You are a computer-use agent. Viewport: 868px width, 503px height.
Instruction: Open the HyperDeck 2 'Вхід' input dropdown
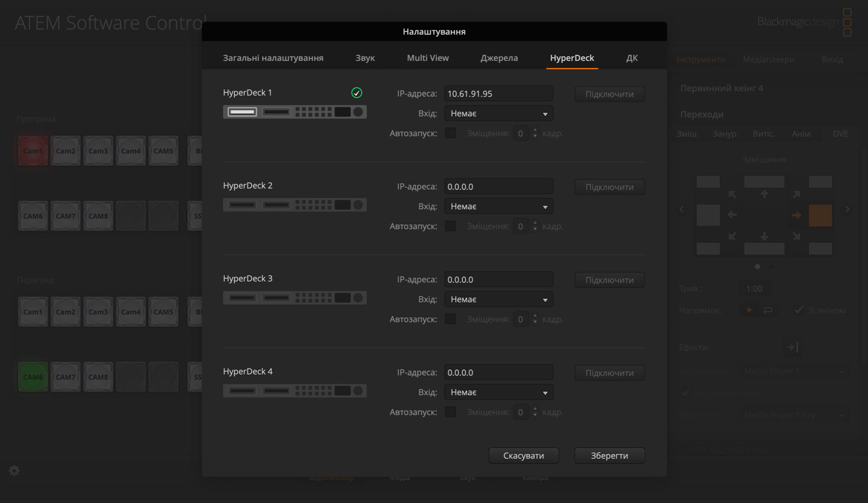[499, 207]
